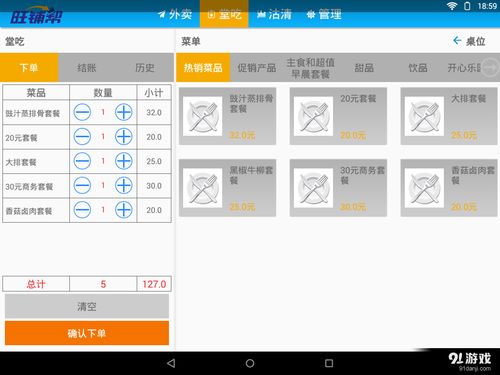Increase quantity of 20元套餐 in order list

[x=124, y=137]
